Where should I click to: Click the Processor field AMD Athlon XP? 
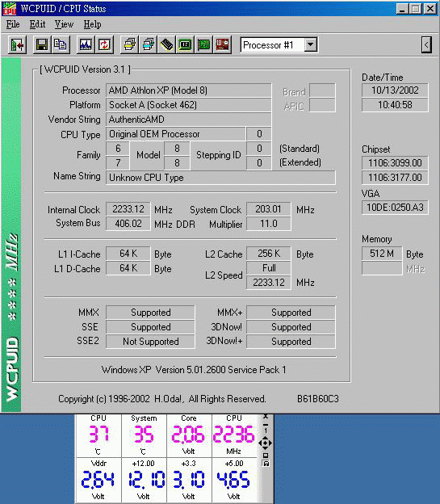[189, 90]
